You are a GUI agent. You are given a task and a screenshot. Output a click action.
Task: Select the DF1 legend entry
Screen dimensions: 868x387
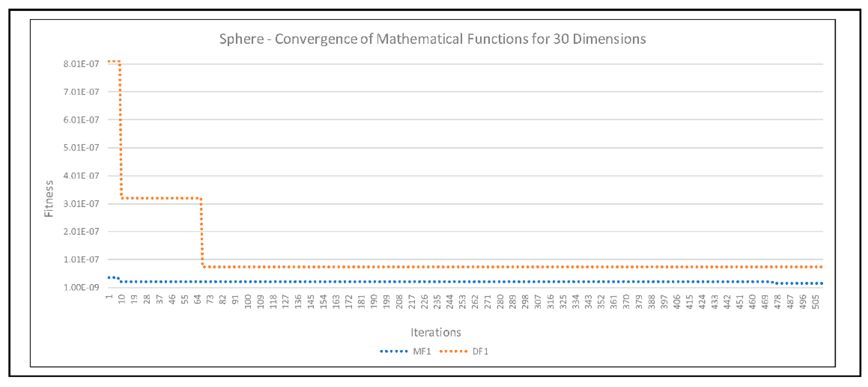[x=480, y=351]
